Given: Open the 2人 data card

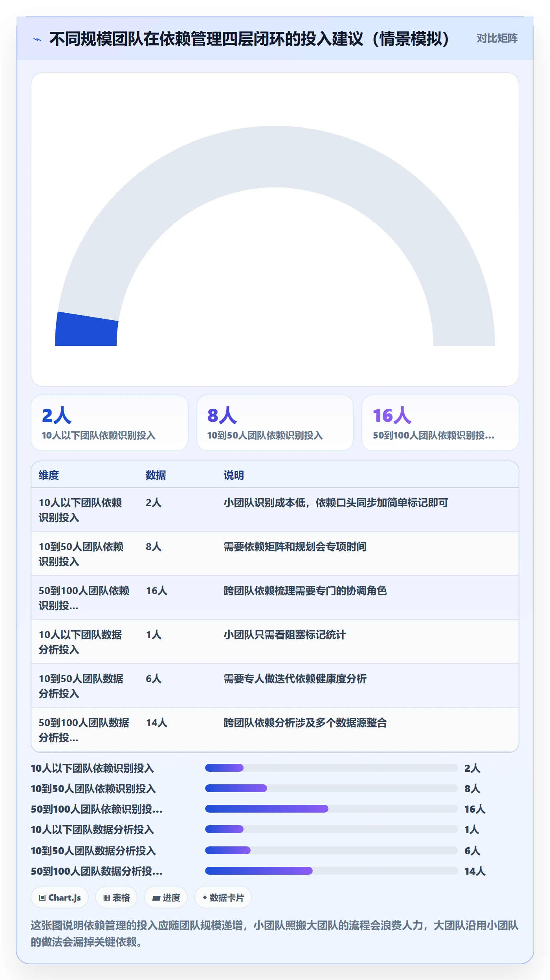Looking at the screenshot, I should 110,423.
